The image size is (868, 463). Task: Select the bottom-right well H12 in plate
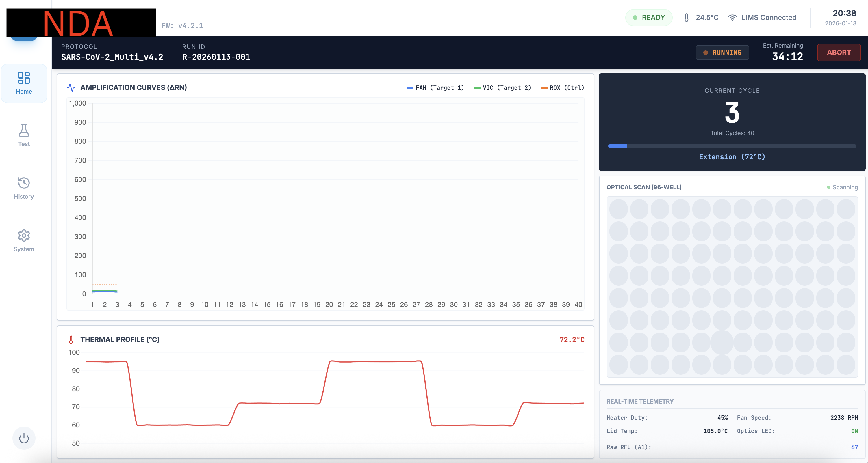(846, 364)
